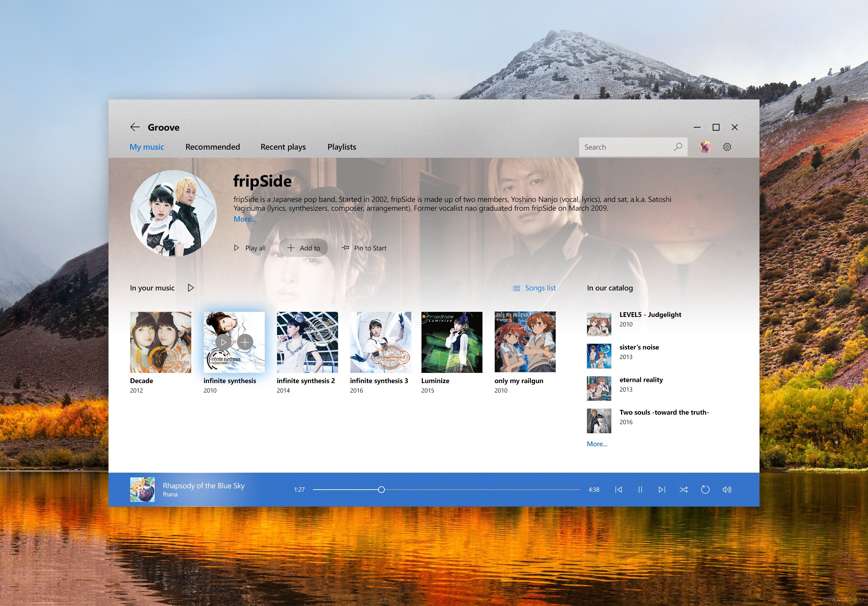
Task: Toggle shuffle playback
Action: click(683, 490)
